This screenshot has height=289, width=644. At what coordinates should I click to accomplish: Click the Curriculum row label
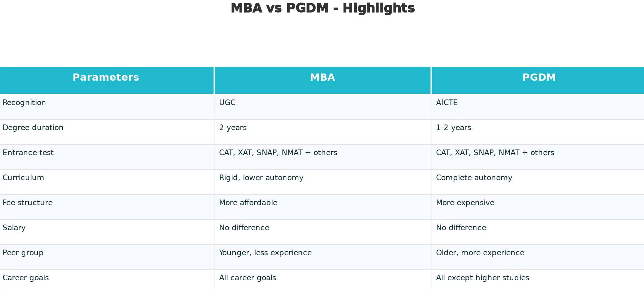[23, 178]
